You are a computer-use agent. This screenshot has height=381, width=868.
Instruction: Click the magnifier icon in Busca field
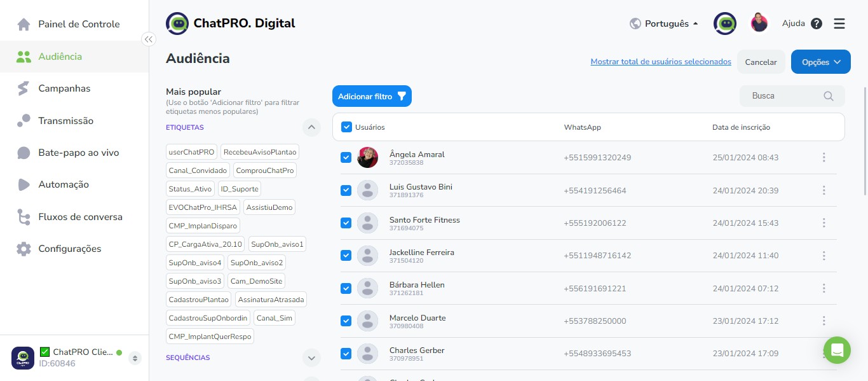829,96
